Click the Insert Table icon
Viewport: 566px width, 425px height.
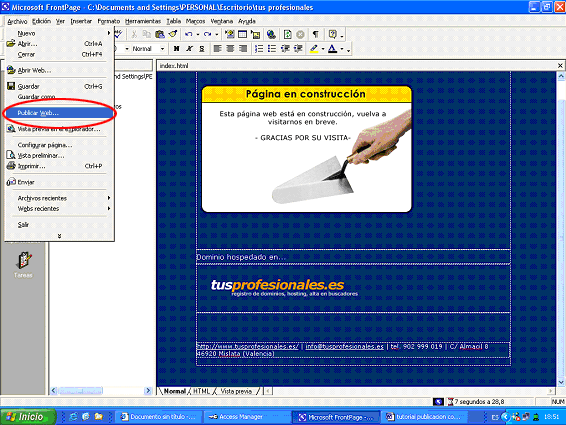pyautogui.click(x=243, y=34)
